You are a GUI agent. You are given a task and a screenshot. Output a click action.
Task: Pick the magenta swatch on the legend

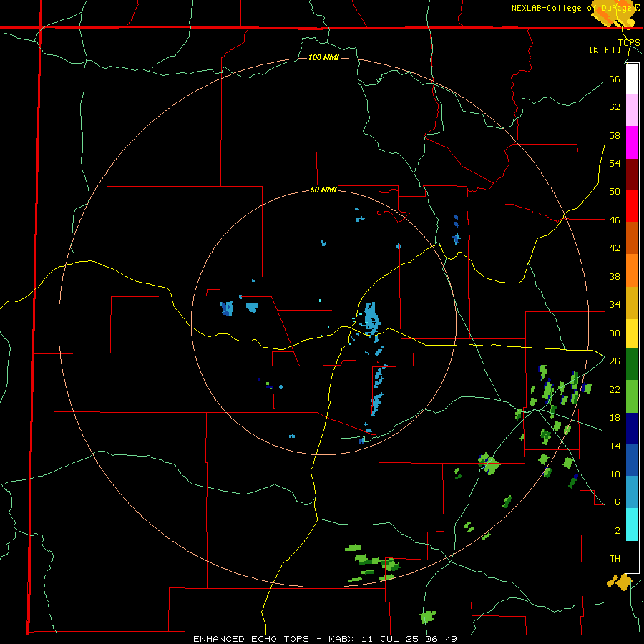[x=632, y=142]
